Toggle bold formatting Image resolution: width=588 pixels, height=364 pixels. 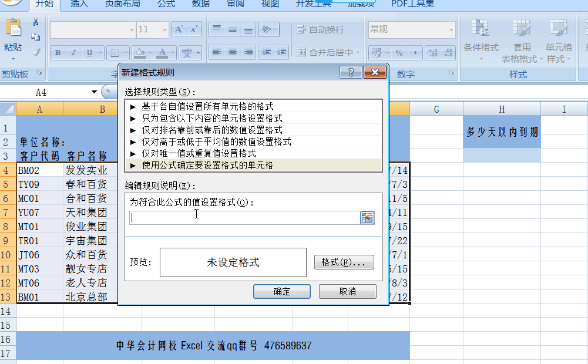click(x=57, y=52)
